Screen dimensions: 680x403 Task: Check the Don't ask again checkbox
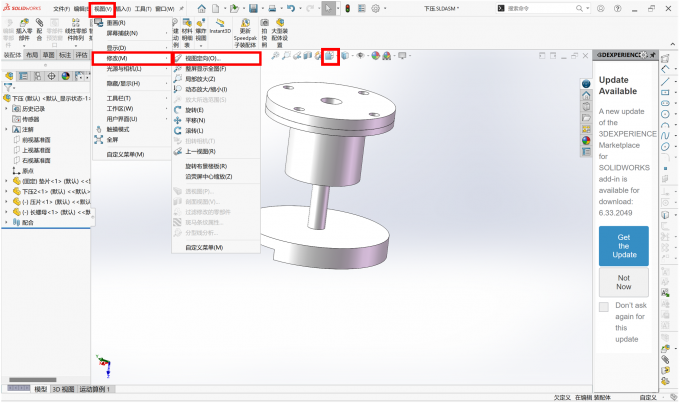point(604,307)
